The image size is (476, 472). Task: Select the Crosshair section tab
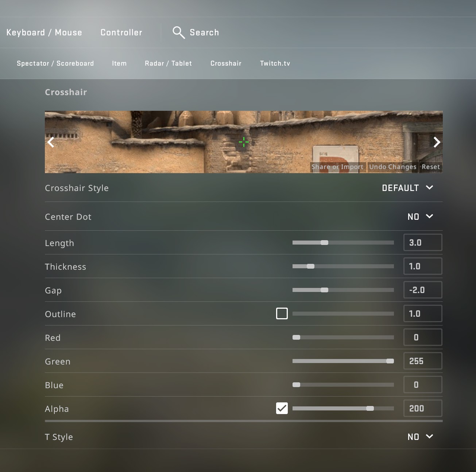pos(226,63)
